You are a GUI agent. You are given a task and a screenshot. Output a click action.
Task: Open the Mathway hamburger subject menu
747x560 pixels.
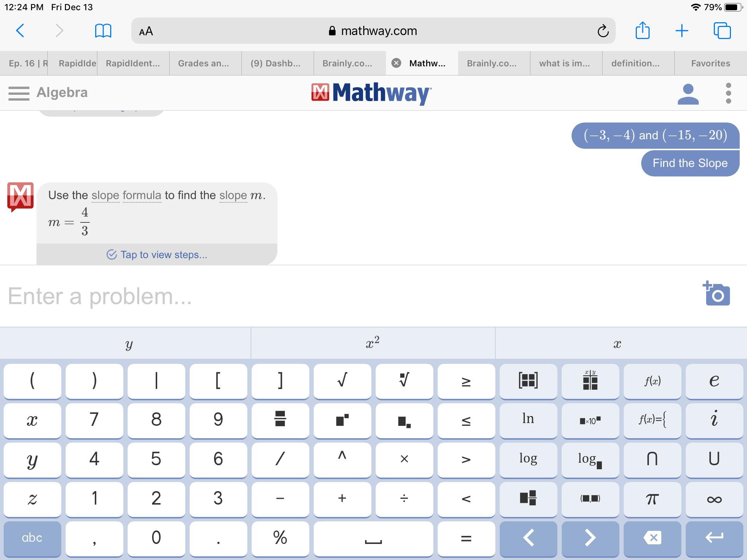click(x=19, y=93)
